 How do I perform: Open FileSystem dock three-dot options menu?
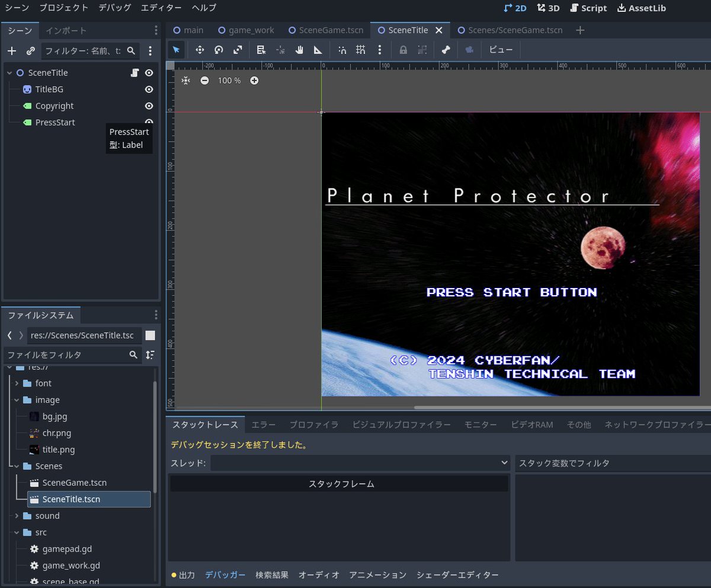(156, 315)
